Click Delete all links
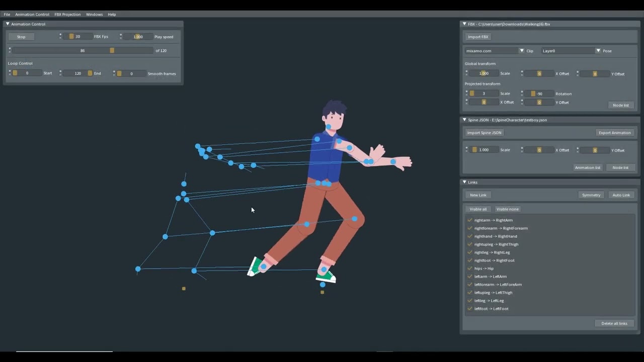The width and height of the screenshot is (644, 362). click(614, 323)
